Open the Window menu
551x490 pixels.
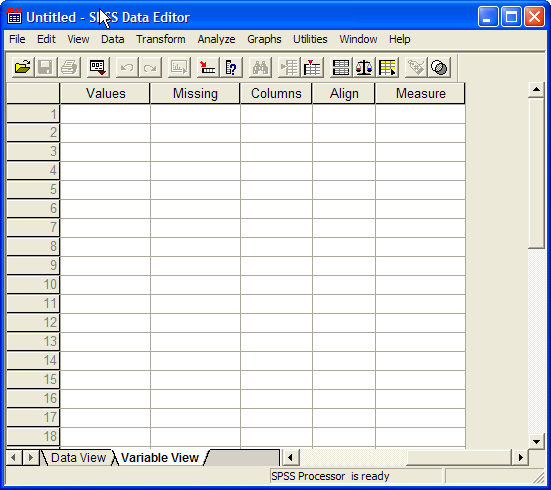tap(358, 39)
